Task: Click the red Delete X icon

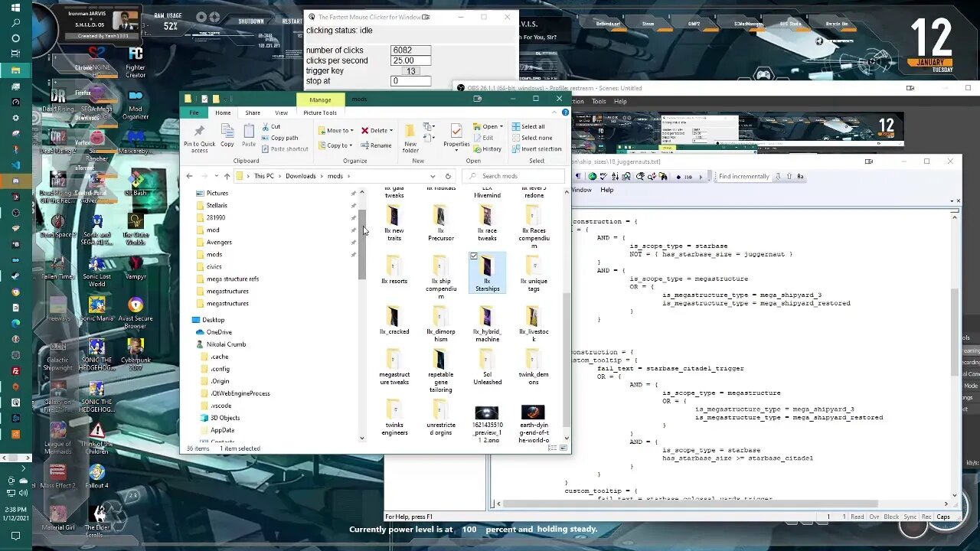Action: [x=364, y=130]
